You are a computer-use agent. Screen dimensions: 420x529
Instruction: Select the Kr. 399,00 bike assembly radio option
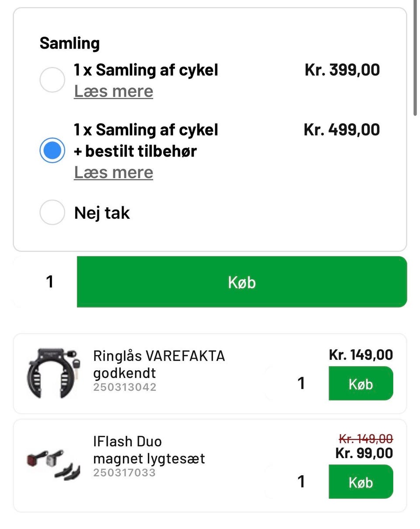click(52, 80)
